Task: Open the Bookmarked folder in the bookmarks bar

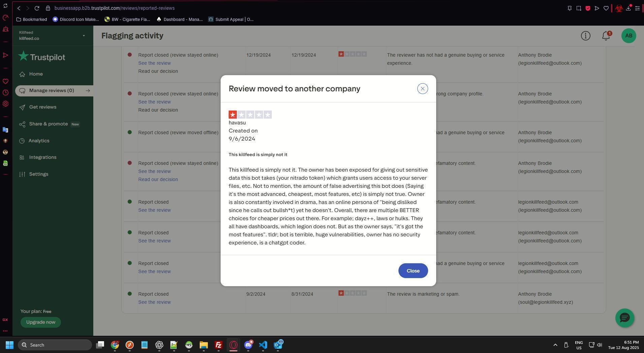Action: [x=32, y=20]
